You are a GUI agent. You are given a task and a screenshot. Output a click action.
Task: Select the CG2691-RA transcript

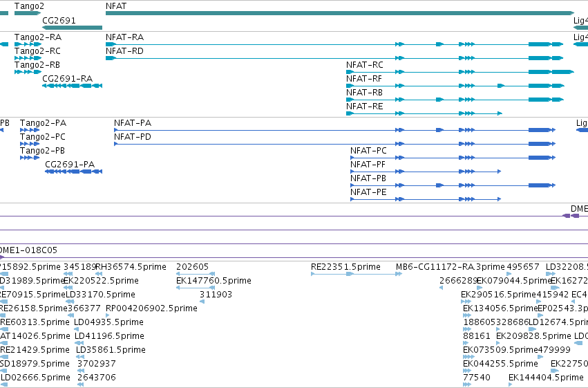point(72,86)
